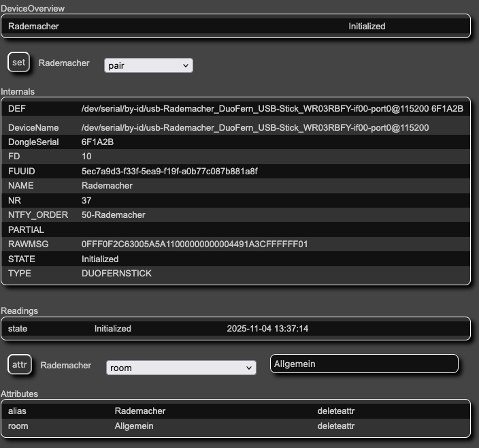Screen dimensions: 479x448
Task: Click the value 50-Rademacher
Action: coord(114,215)
